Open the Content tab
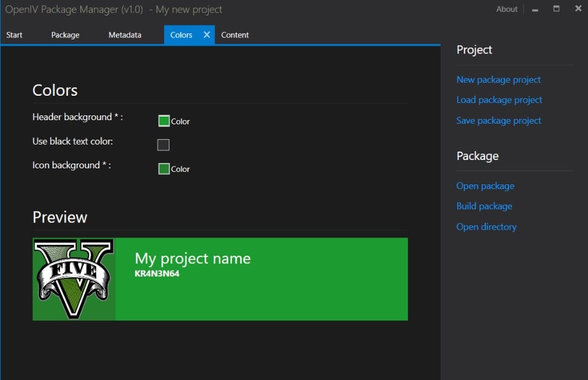 (235, 35)
